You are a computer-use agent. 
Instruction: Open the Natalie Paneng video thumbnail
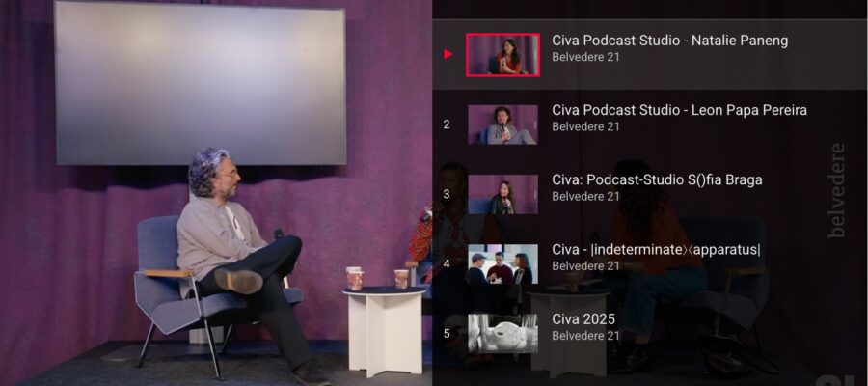[502, 55]
